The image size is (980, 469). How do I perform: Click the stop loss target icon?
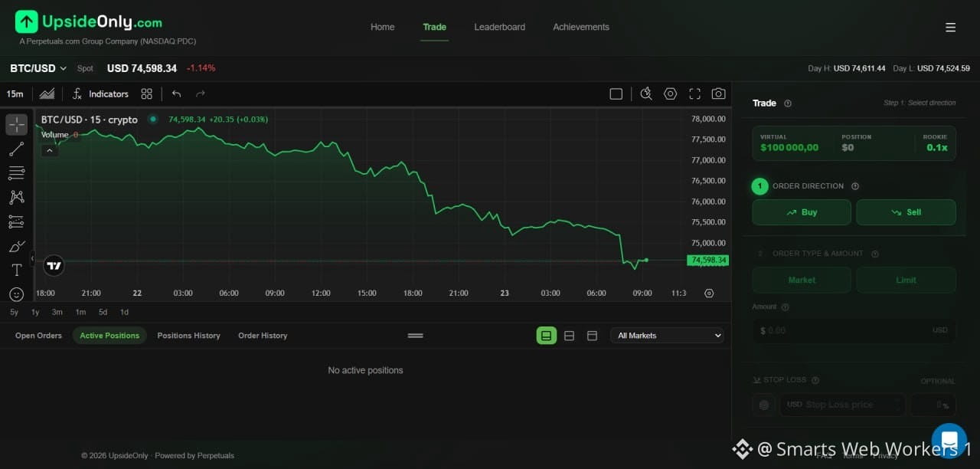coord(763,405)
